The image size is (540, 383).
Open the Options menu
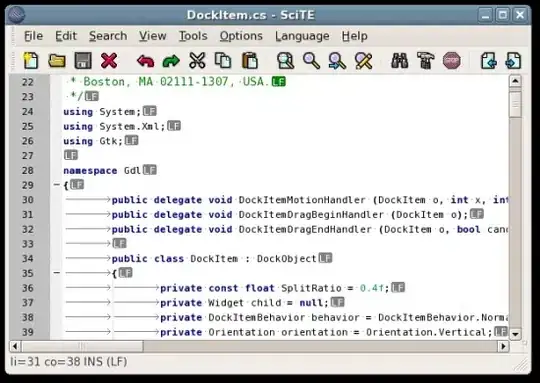pyautogui.click(x=241, y=36)
